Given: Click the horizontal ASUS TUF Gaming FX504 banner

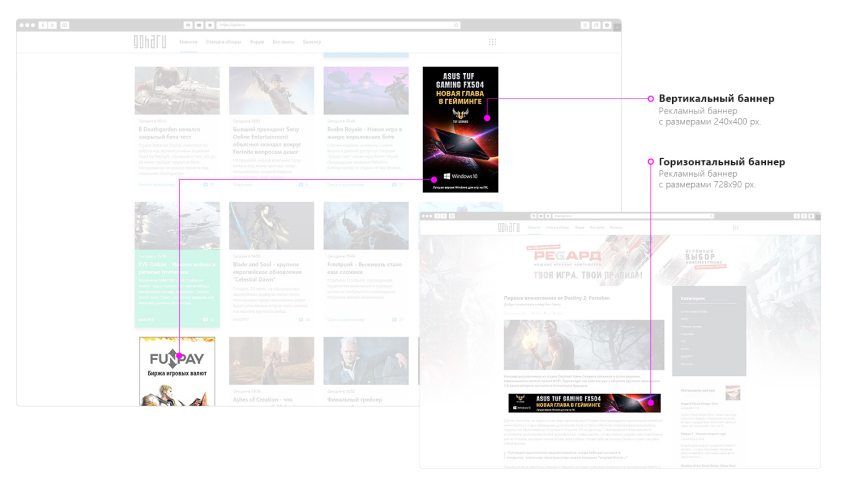Looking at the screenshot, I should 584,403.
